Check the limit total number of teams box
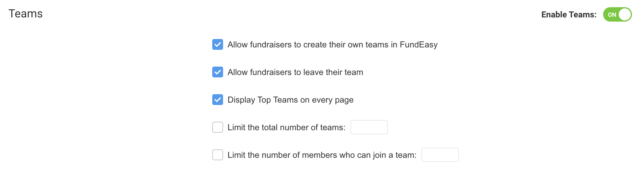The height and width of the screenshot is (174, 644). (x=217, y=127)
